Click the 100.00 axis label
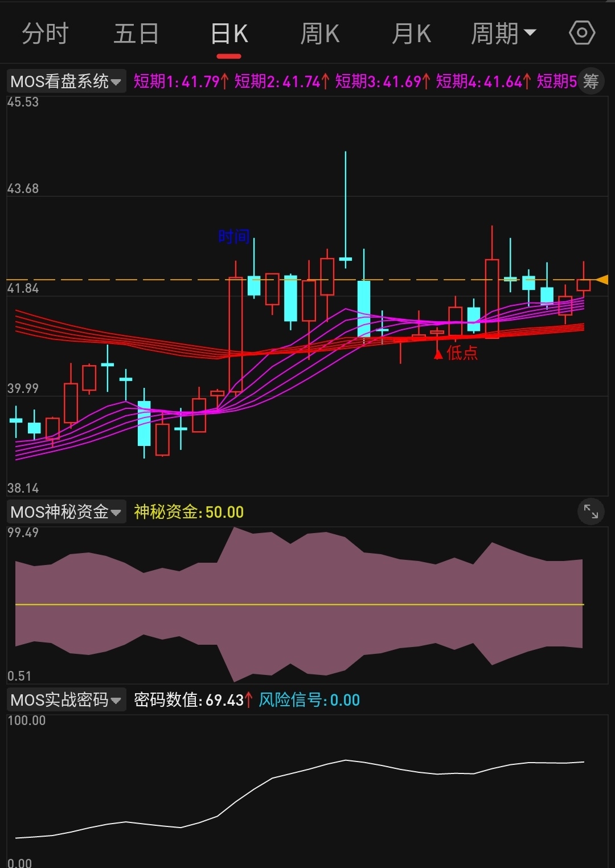The height and width of the screenshot is (868, 615). coord(27,720)
